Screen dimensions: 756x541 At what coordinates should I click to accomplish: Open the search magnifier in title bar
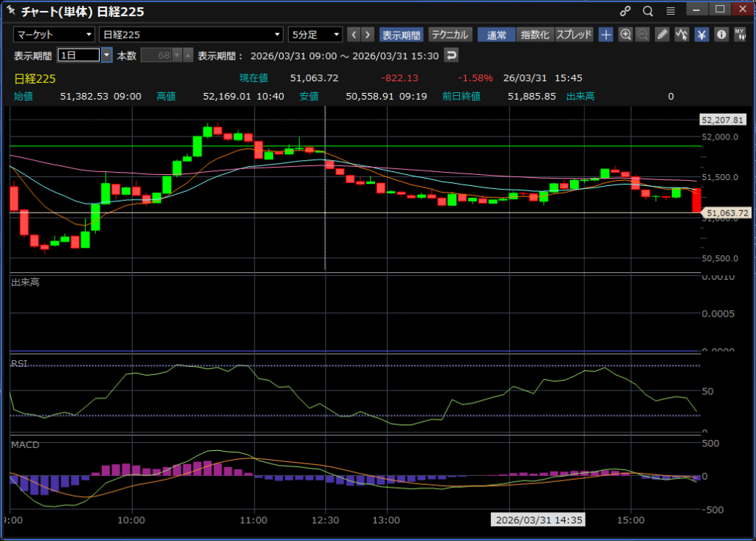point(647,11)
